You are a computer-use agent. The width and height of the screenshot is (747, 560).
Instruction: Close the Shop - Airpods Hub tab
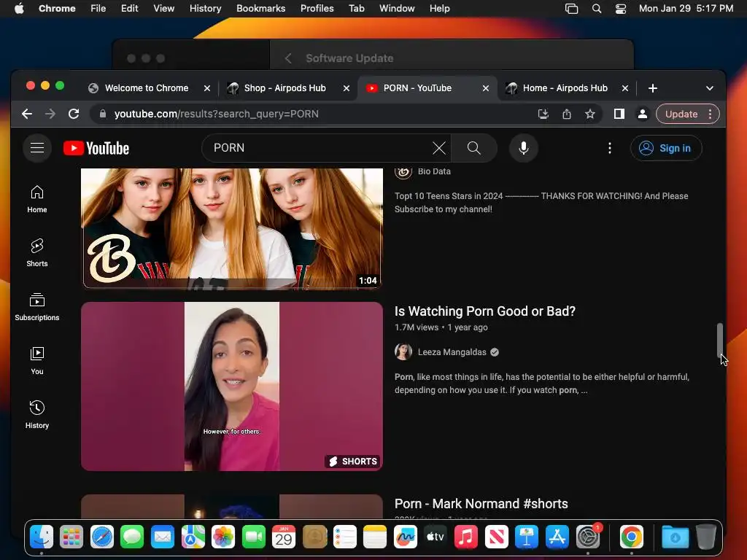(347, 88)
